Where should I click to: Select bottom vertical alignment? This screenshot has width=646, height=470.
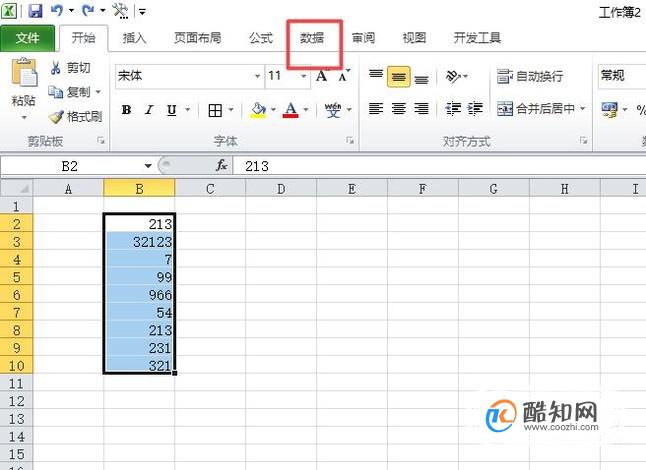[421, 78]
